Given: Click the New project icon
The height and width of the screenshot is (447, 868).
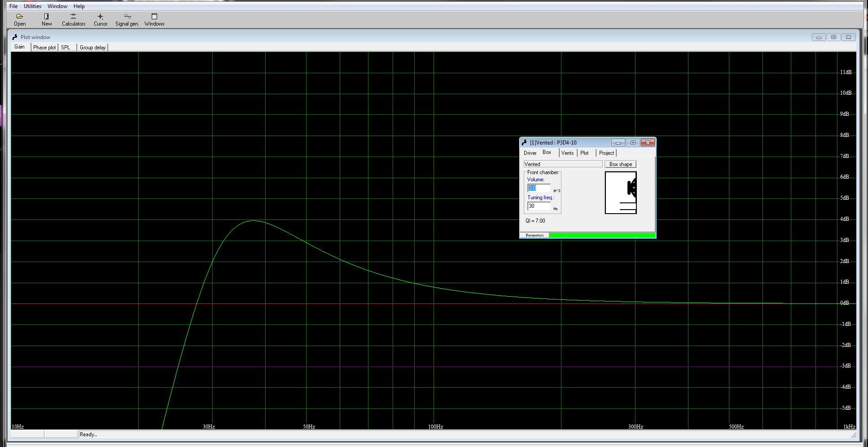Looking at the screenshot, I should click(46, 17).
